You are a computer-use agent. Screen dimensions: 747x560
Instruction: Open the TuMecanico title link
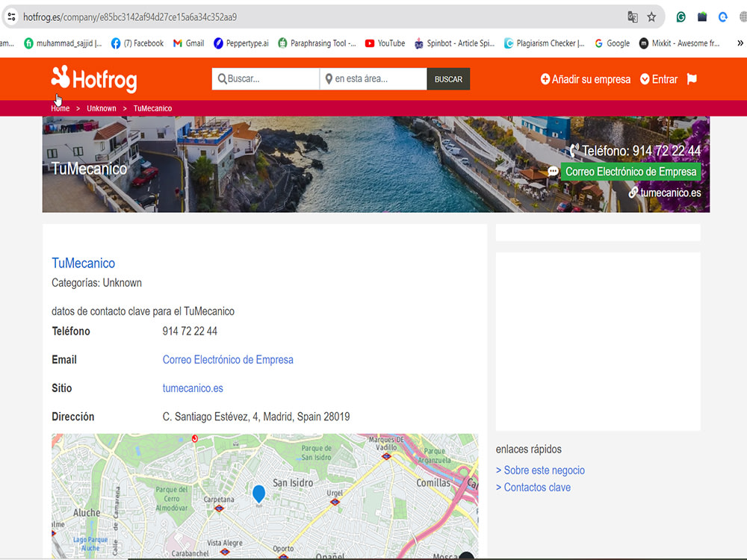pyautogui.click(x=84, y=263)
